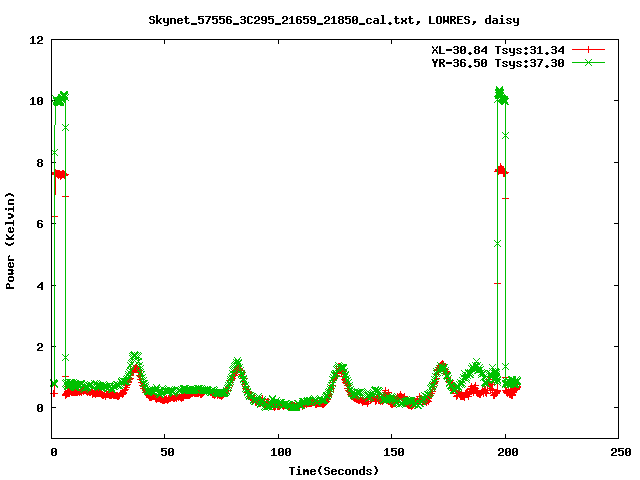Click the x-axis tick label 100
Screen dimensions: 640x480
point(281,452)
